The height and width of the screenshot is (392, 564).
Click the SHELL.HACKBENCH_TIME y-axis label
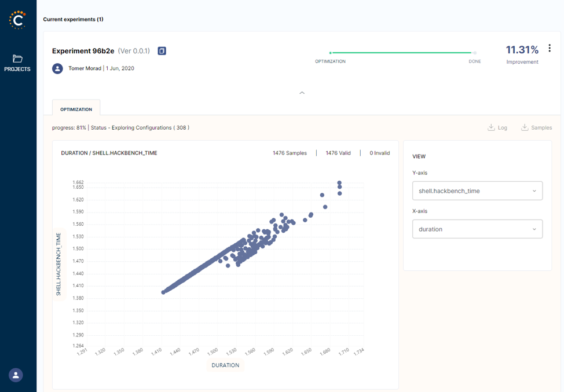coord(58,265)
